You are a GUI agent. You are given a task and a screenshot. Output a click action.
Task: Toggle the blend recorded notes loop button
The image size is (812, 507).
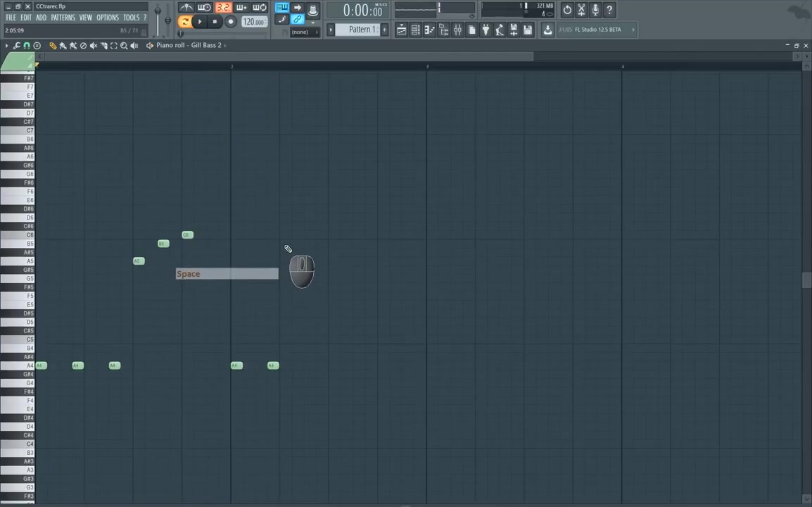259,8
